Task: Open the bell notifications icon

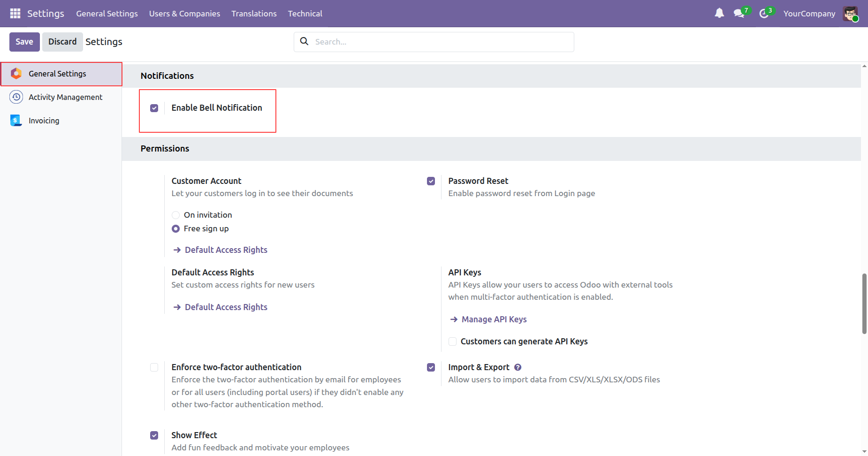Action: [x=719, y=13]
